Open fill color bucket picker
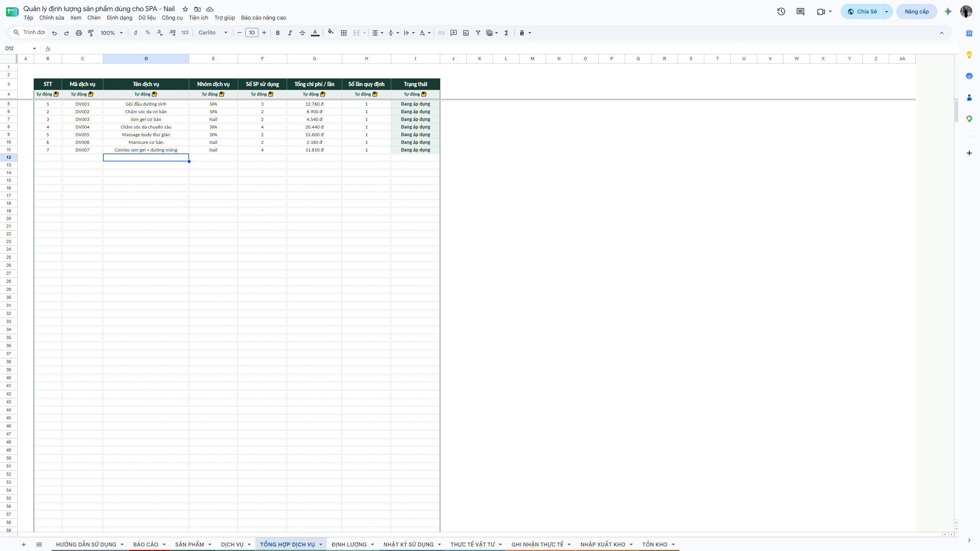Screen dimensions: 980x551 click(x=331, y=33)
